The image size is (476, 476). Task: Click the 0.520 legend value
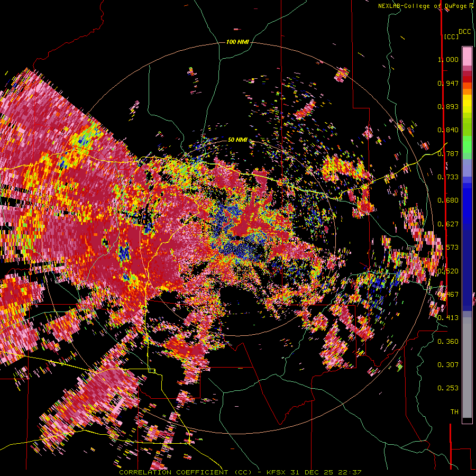coord(448,271)
